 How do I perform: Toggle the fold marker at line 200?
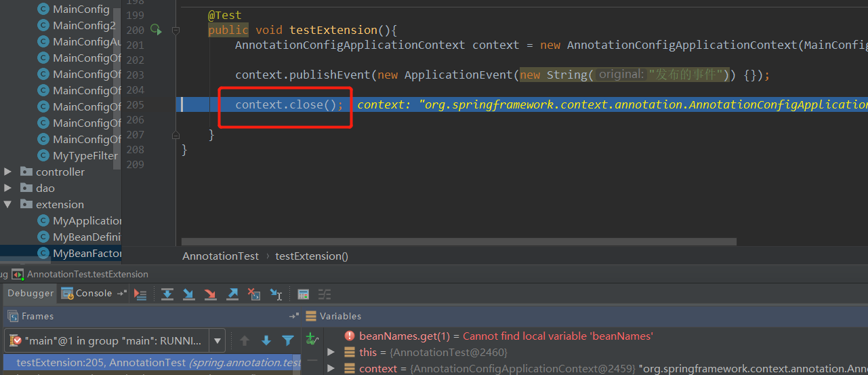click(175, 30)
